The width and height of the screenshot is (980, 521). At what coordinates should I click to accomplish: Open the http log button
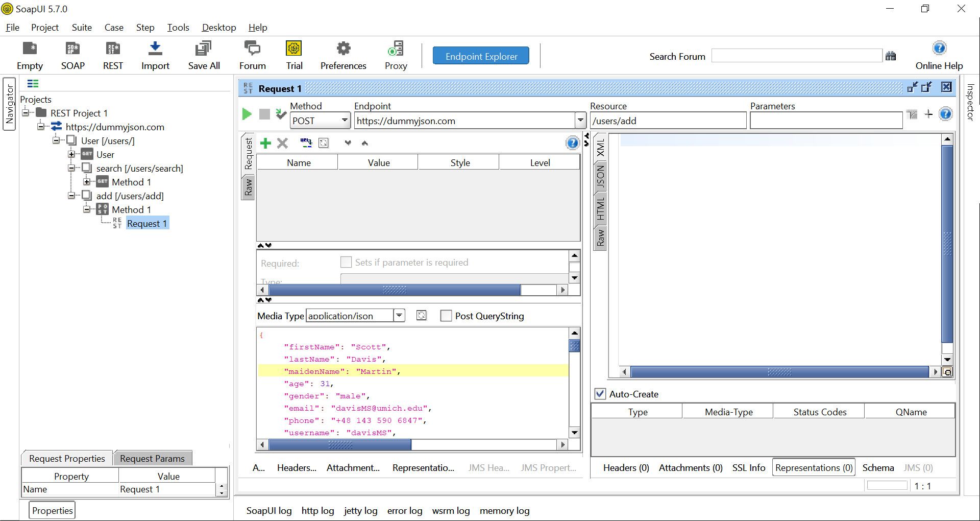pyautogui.click(x=317, y=510)
